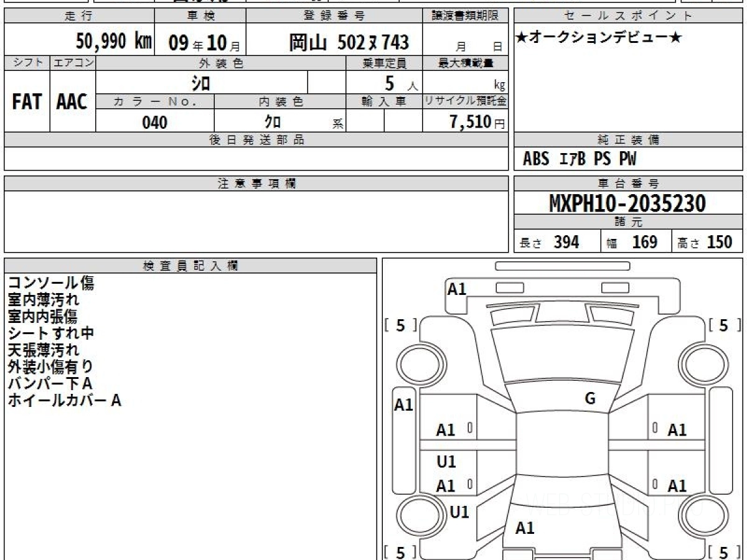Click the 50,990 km mileage value
This screenshot has height=560, width=747.
point(114,42)
